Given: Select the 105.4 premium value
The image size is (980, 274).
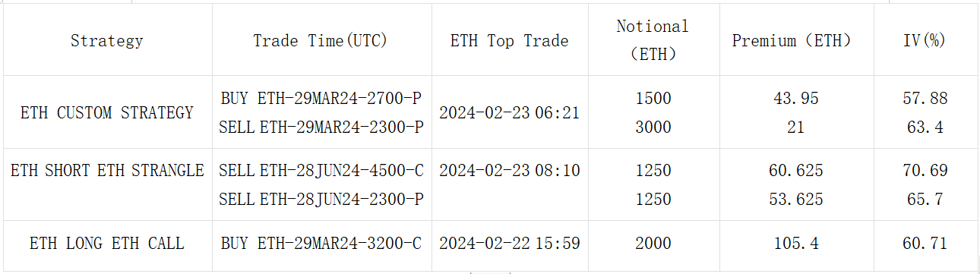Looking at the screenshot, I should 796,244.
